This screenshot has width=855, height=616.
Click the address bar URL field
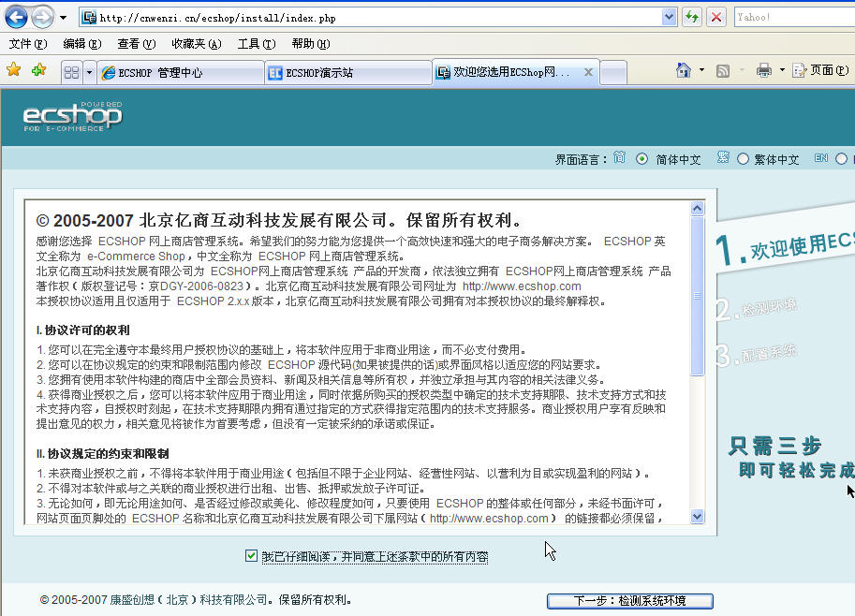pyautogui.click(x=371, y=18)
